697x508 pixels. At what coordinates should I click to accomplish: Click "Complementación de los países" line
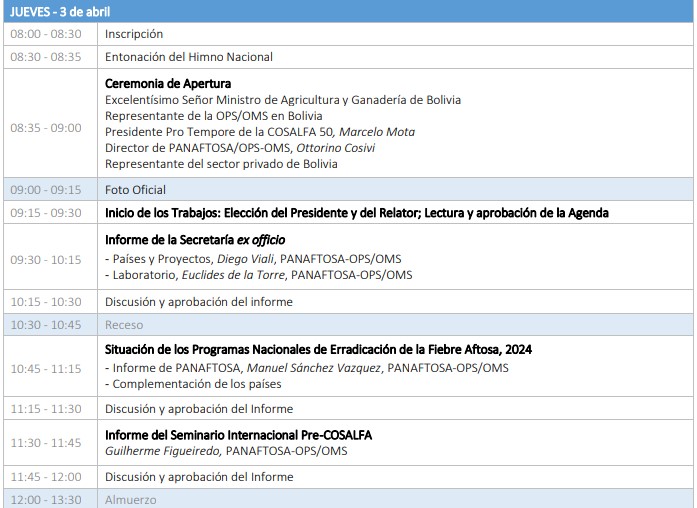click(x=195, y=385)
